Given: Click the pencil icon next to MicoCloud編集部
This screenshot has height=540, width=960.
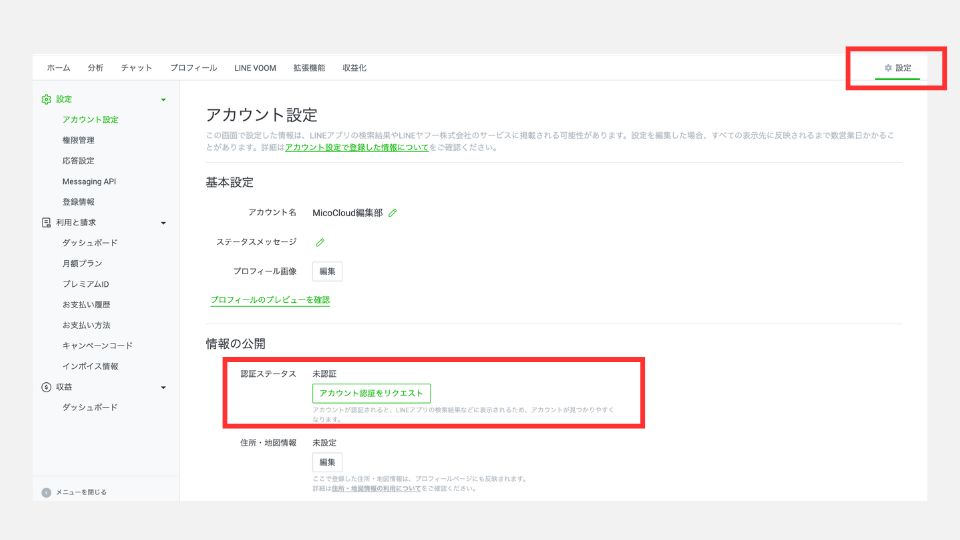Looking at the screenshot, I should 392,213.
